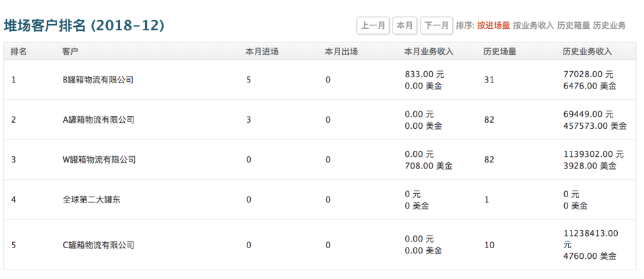This screenshot has width=644, height=279.
Task: Click the 历史业务收入 column header
Action: point(587,52)
